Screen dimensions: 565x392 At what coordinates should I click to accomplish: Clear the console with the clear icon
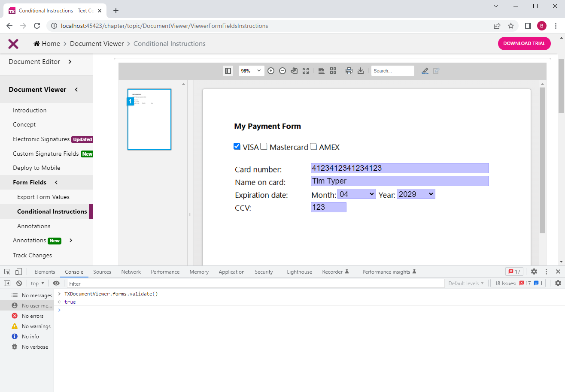pyautogui.click(x=19, y=283)
